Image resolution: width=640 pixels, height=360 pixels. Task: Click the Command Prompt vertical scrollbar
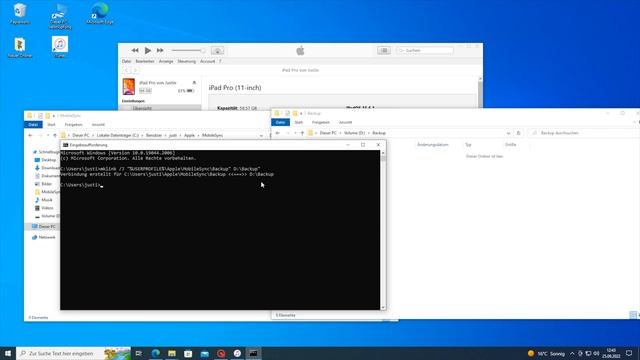point(383,229)
